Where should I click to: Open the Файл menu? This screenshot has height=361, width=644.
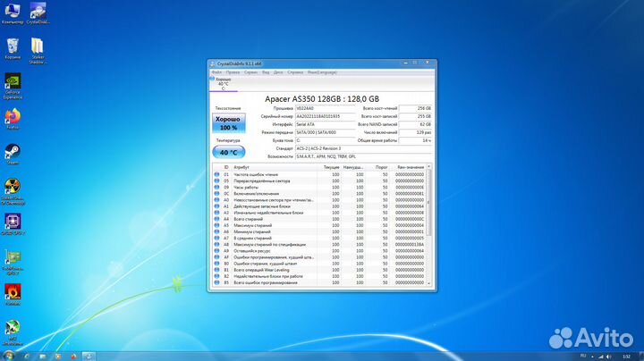coord(216,72)
